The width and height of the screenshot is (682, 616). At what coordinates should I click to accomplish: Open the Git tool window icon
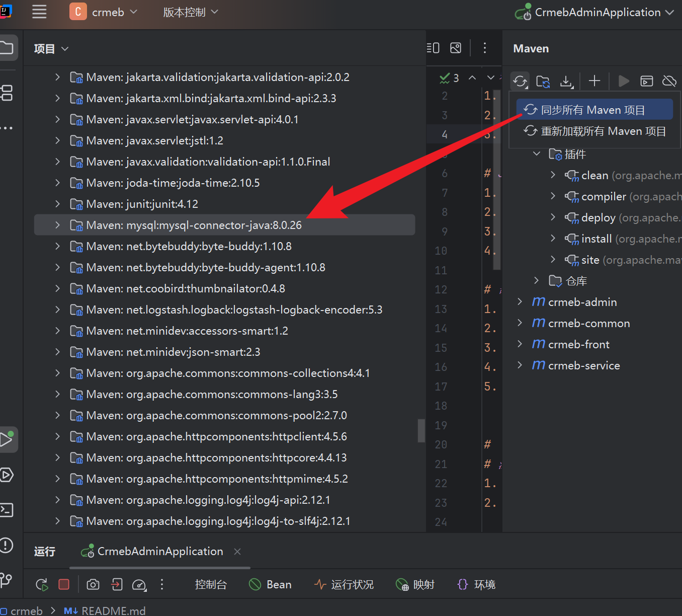click(x=7, y=580)
